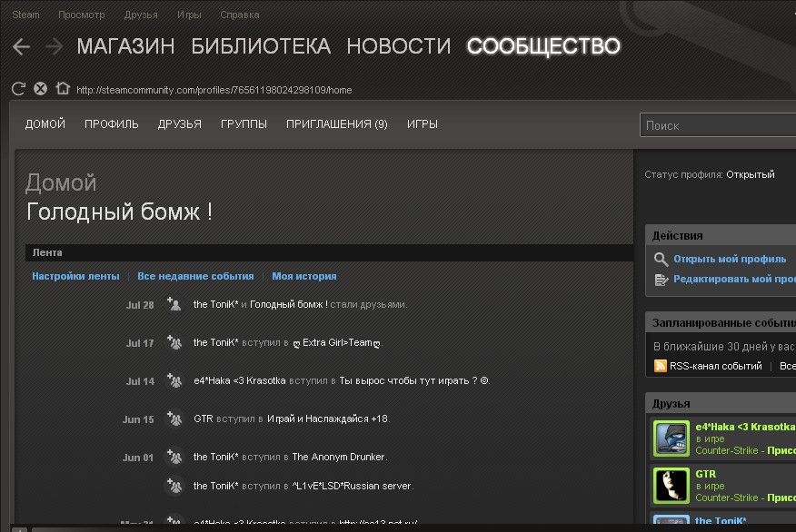The height and width of the screenshot is (532, 796).
Task: Open Моя история link
Action: coord(304,276)
